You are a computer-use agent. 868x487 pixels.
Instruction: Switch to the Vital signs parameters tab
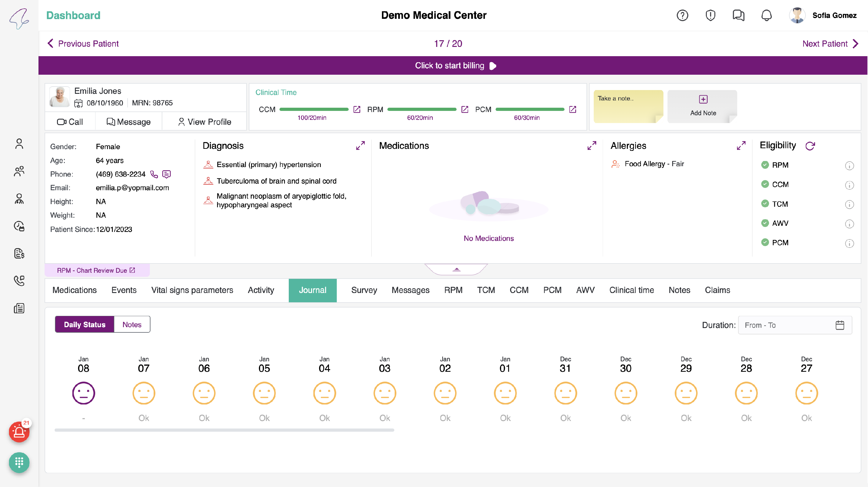pos(192,290)
